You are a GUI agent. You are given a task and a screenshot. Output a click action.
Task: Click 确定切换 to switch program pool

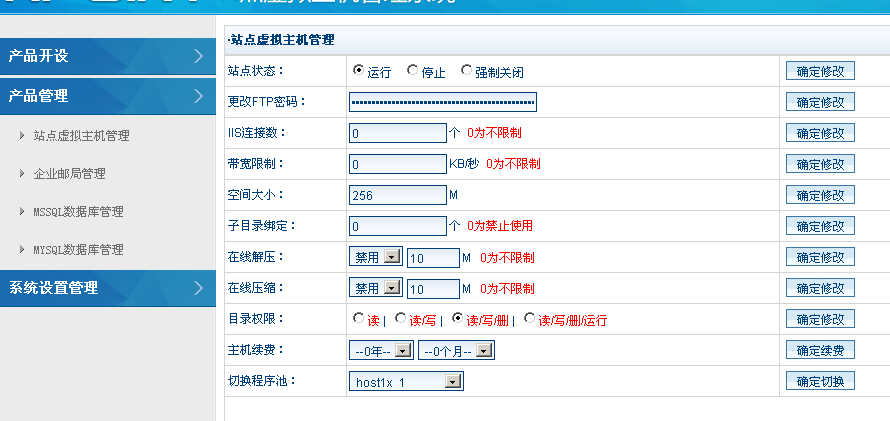point(820,382)
